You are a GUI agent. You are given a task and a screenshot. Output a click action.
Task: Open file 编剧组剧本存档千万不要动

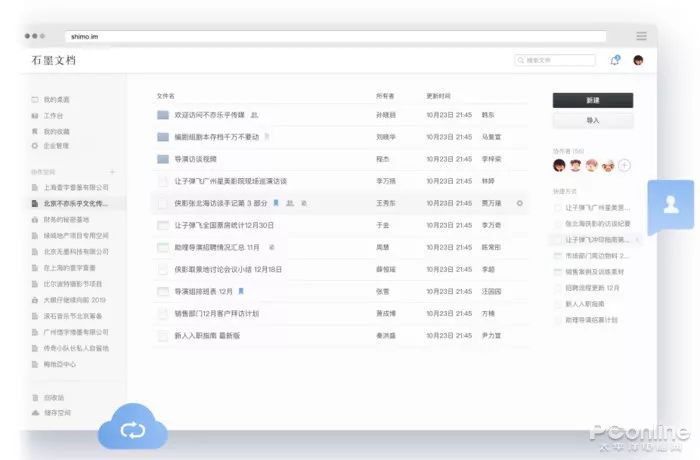coord(217,137)
